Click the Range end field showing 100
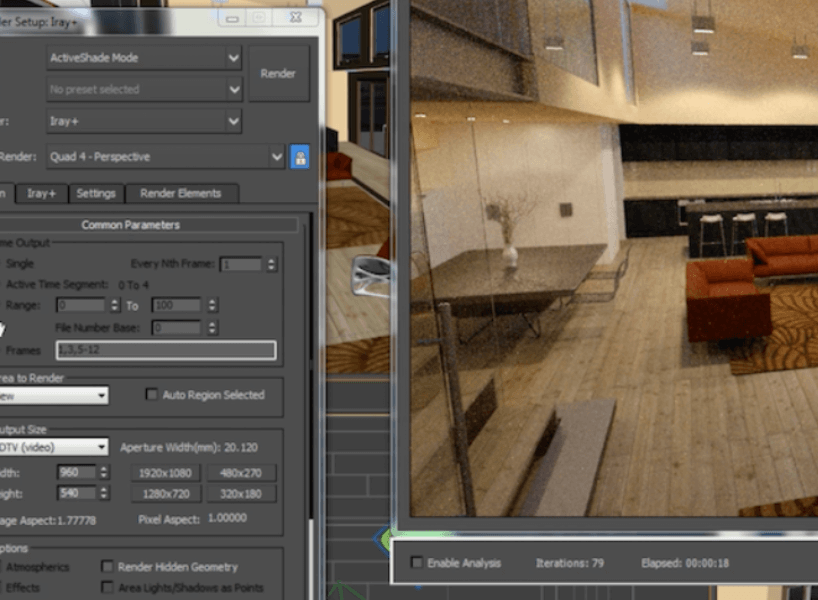 coord(176,305)
